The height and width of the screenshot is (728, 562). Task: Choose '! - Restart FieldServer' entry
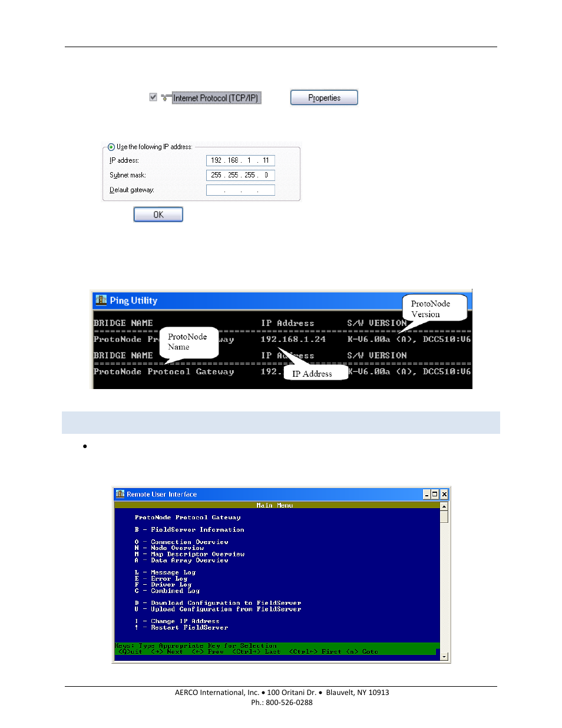tap(181, 628)
